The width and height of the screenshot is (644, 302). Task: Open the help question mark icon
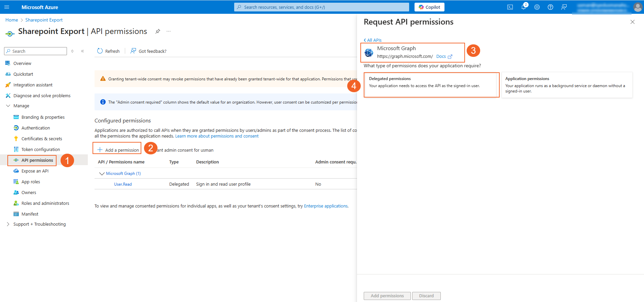(x=550, y=7)
